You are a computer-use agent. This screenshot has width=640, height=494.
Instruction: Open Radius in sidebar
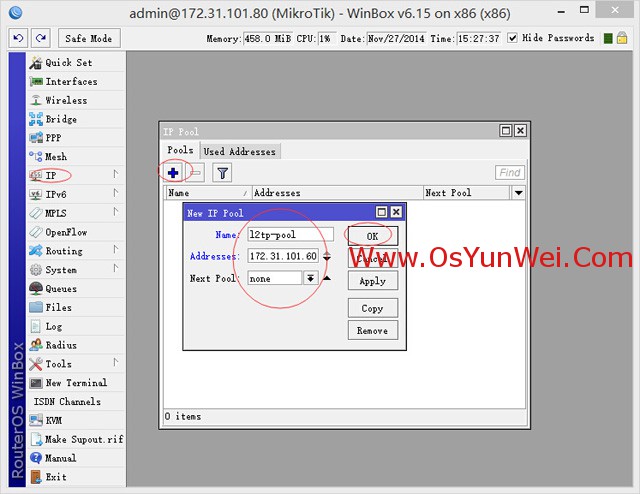point(76,345)
